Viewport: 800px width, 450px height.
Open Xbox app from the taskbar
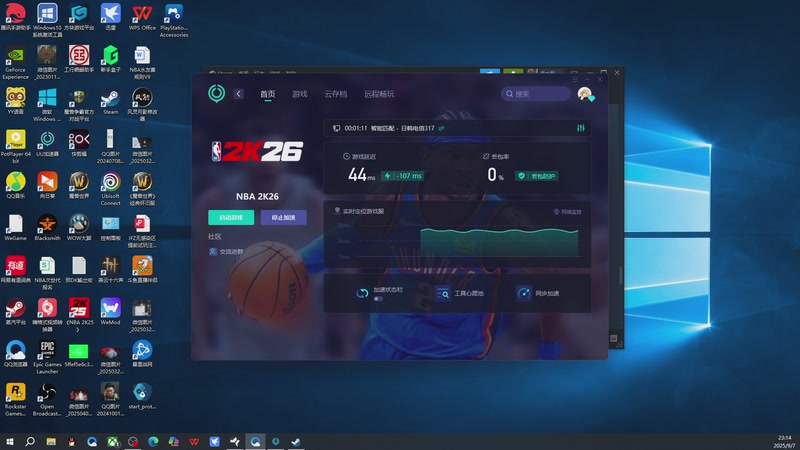pyautogui.click(x=113, y=441)
